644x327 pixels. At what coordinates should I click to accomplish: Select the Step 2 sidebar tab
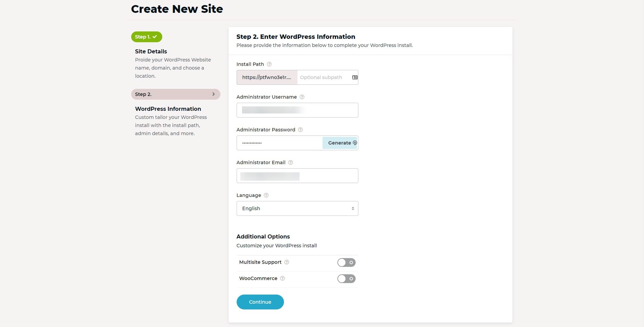click(175, 94)
